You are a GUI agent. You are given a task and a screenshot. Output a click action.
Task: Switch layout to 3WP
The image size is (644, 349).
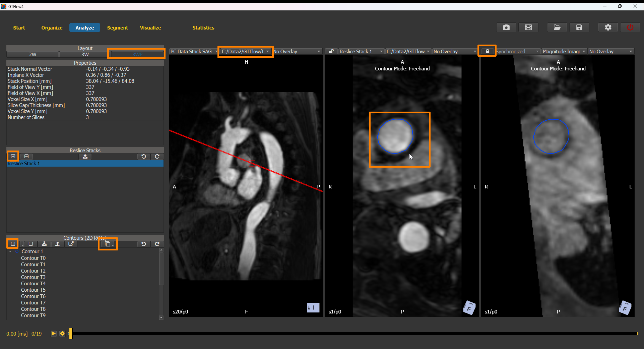pyautogui.click(x=137, y=54)
